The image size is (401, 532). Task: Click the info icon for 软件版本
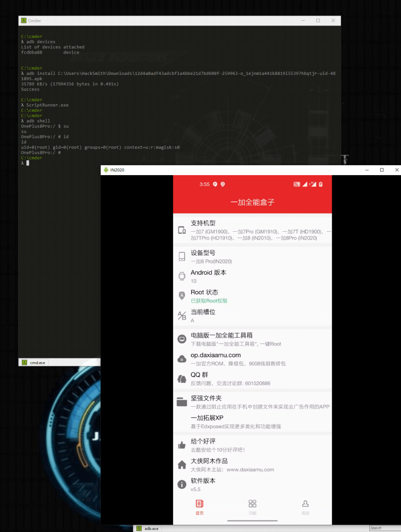click(x=182, y=484)
